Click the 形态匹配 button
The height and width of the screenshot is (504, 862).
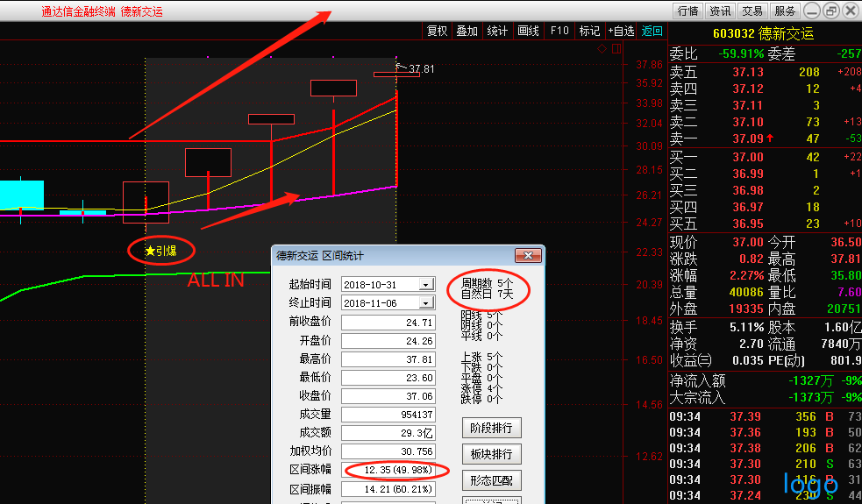[x=491, y=480]
